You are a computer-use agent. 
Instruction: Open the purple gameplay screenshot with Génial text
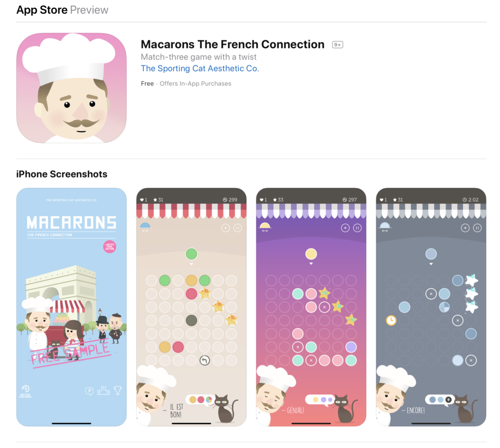tap(311, 307)
